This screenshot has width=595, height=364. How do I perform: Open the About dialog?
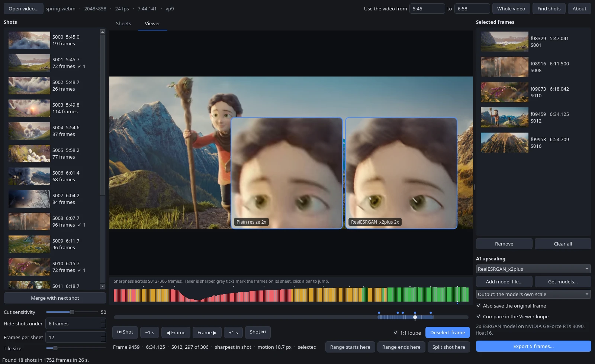click(x=579, y=9)
